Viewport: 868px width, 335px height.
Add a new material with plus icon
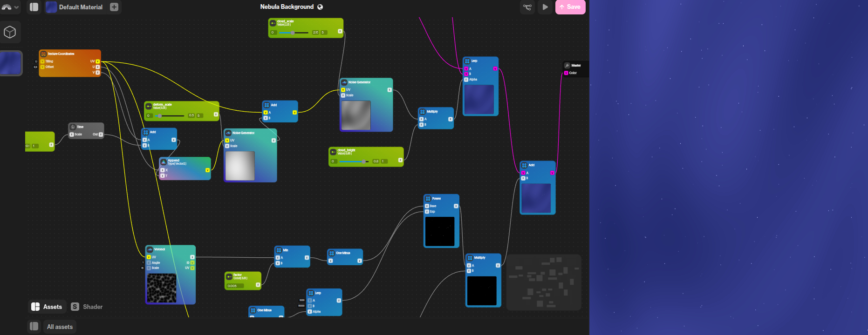(114, 7)
